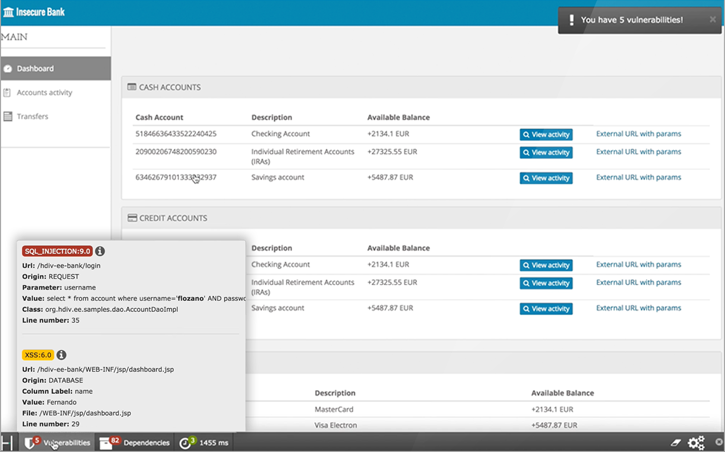This screenshot has width=725, height=452.
Task: Click the 'Value: Fernando' entry
Action: pyautogui.click(x=49, y=402)
